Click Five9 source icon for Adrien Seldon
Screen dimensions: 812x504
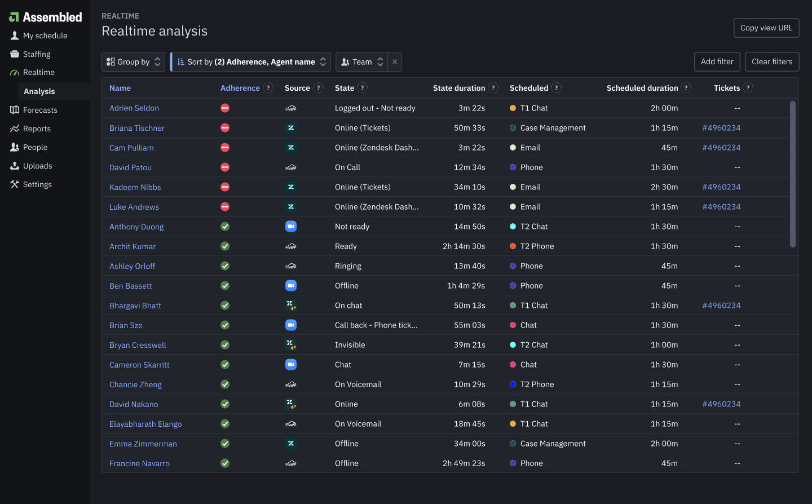291,108
